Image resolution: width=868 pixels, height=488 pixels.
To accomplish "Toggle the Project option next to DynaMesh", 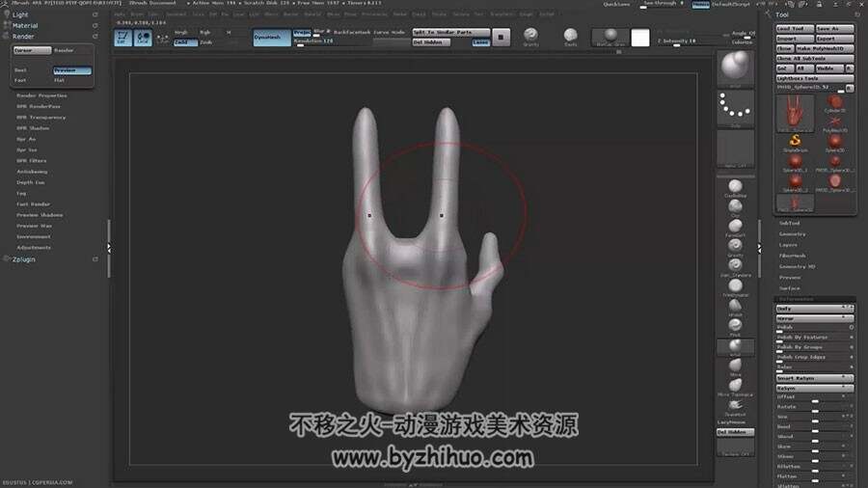I will (302, 33).
